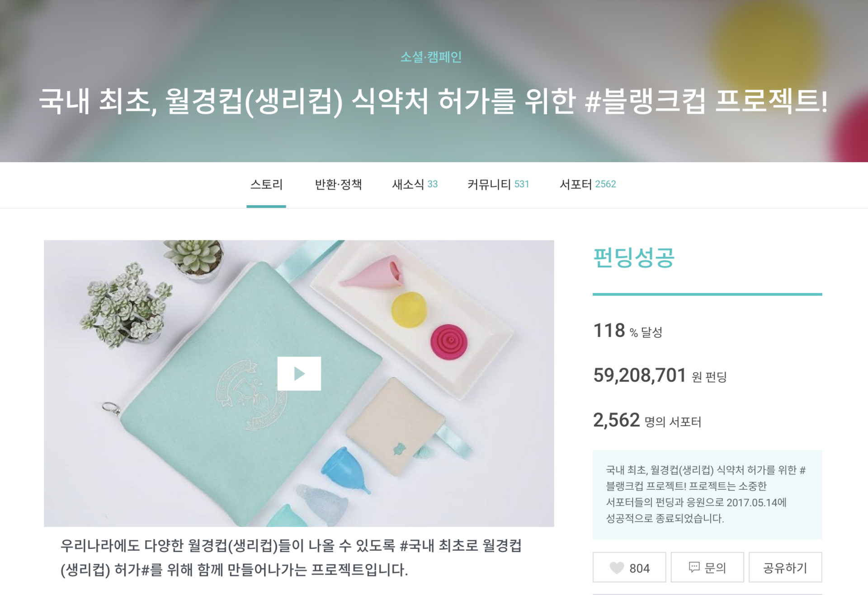The height and width of the screenshot is (595, 868).
Task: Click the 59,208,701 원 펀딩 amount
Action: [x=660, y=375]
